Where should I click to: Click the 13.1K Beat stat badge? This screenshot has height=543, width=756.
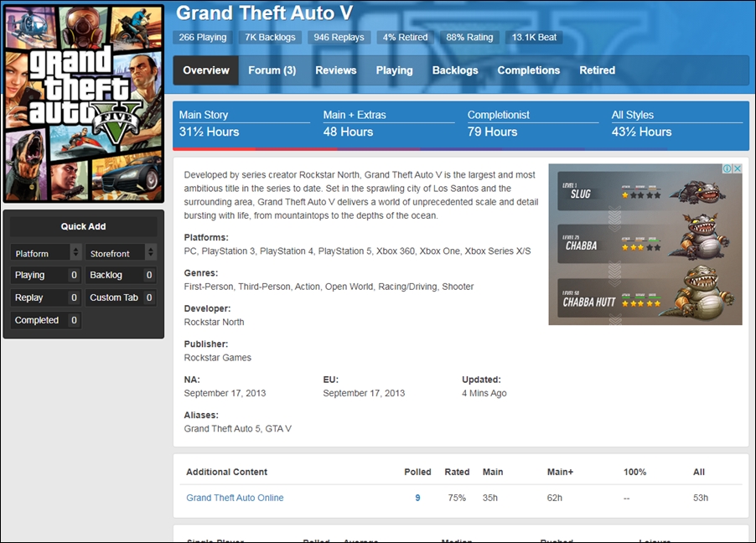pos(534,37)
